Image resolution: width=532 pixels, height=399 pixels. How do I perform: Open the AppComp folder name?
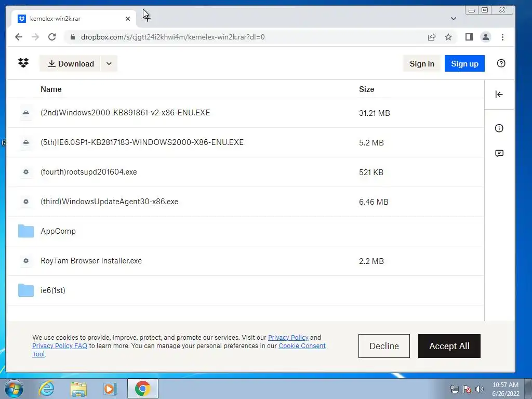58,231
